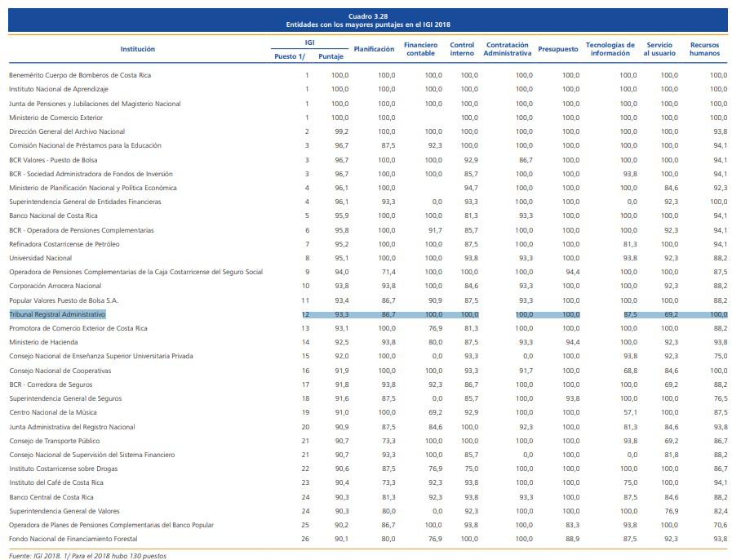
Task: Click the Contratación Administrativa column header
Action: point(507,49)
